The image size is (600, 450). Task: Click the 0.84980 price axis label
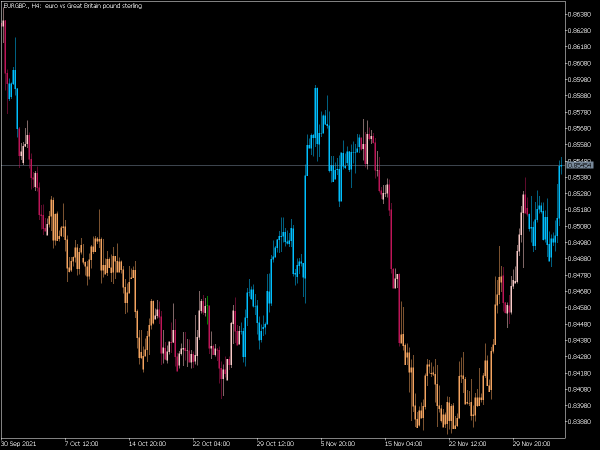pyautogui.click(x=579, y=242)
